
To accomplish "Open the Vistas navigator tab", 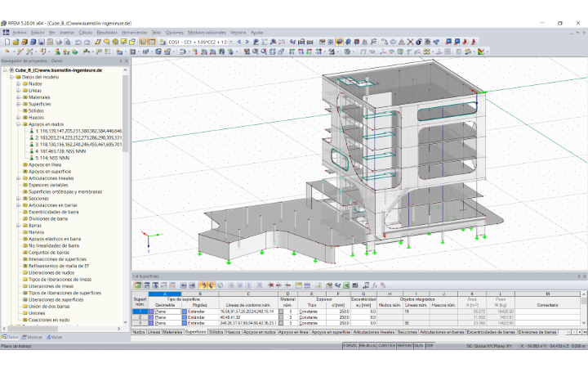I will point(54,337).
